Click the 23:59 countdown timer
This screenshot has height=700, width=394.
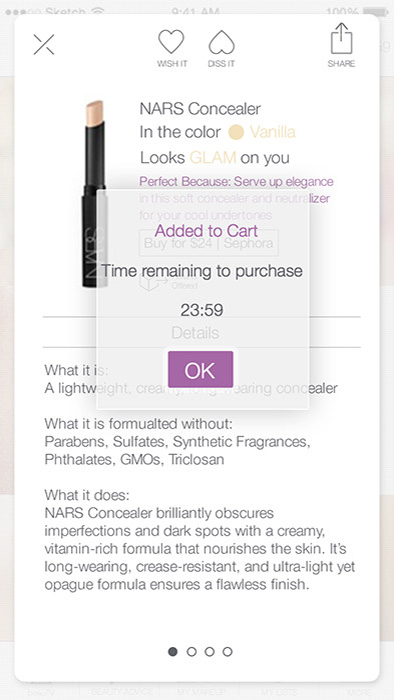point(202,310)
